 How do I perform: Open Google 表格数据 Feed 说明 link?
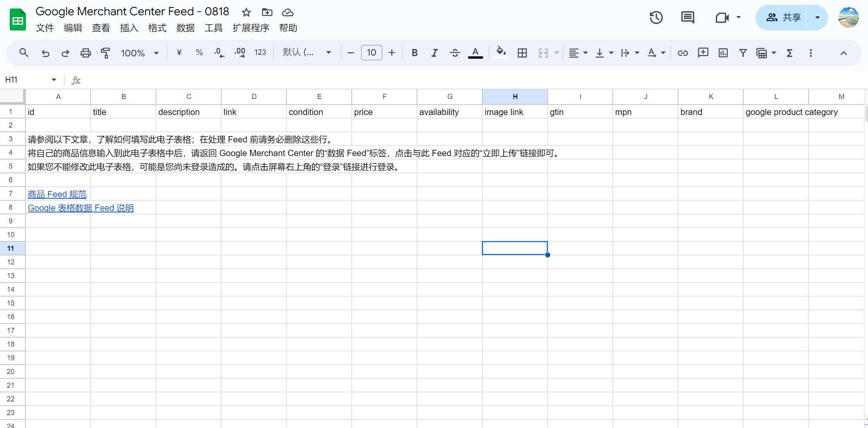tap(81, 208)
